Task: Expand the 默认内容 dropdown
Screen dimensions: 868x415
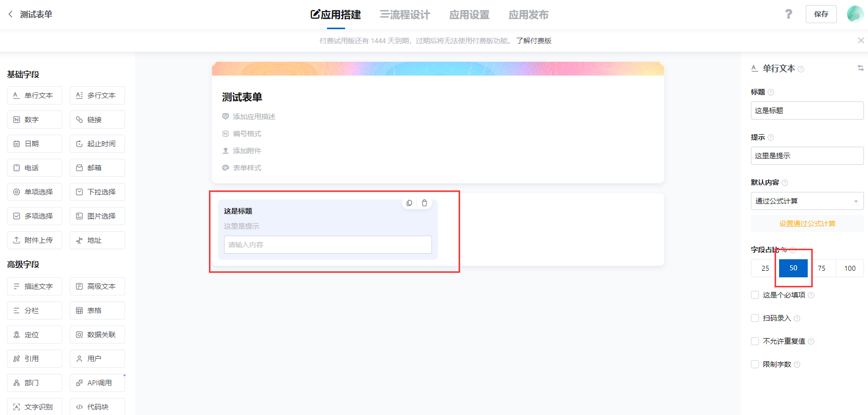Action: [807, 201]
